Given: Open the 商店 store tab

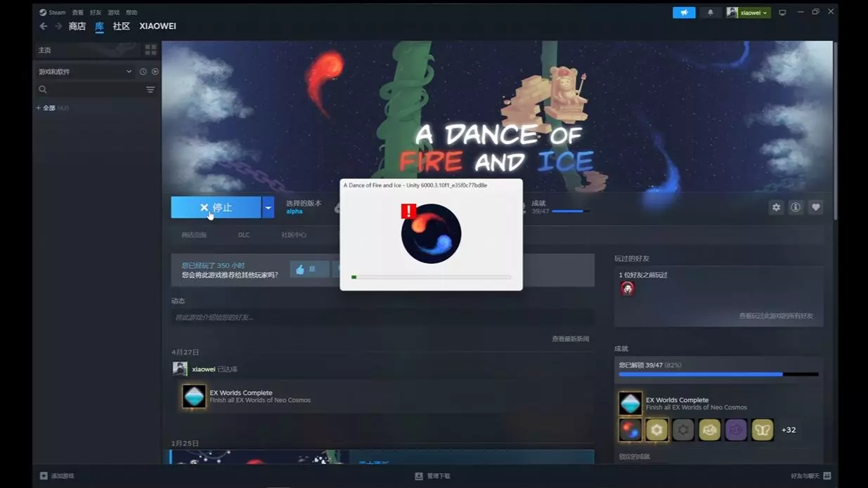Looking at the screenshot, I should 77,26.
